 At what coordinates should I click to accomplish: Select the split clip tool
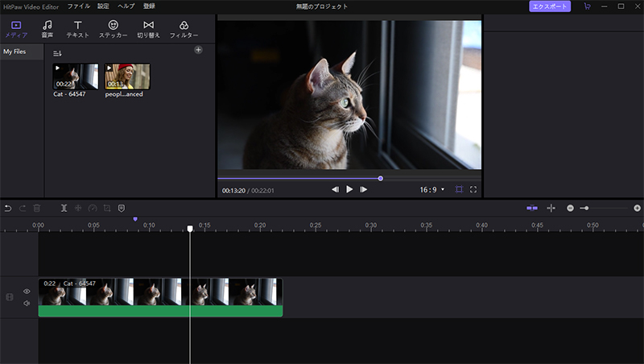64,208
